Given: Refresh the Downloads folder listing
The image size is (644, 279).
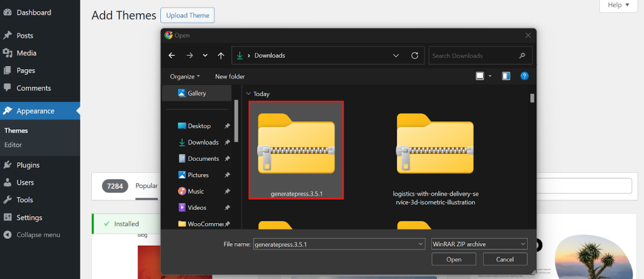Looking at the screenshot, I should pos(414,55).
